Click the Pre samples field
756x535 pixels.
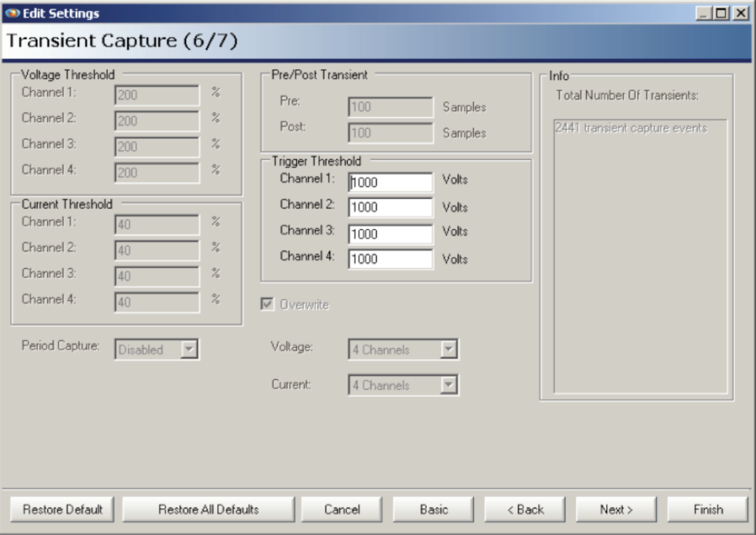pos(391,106)
